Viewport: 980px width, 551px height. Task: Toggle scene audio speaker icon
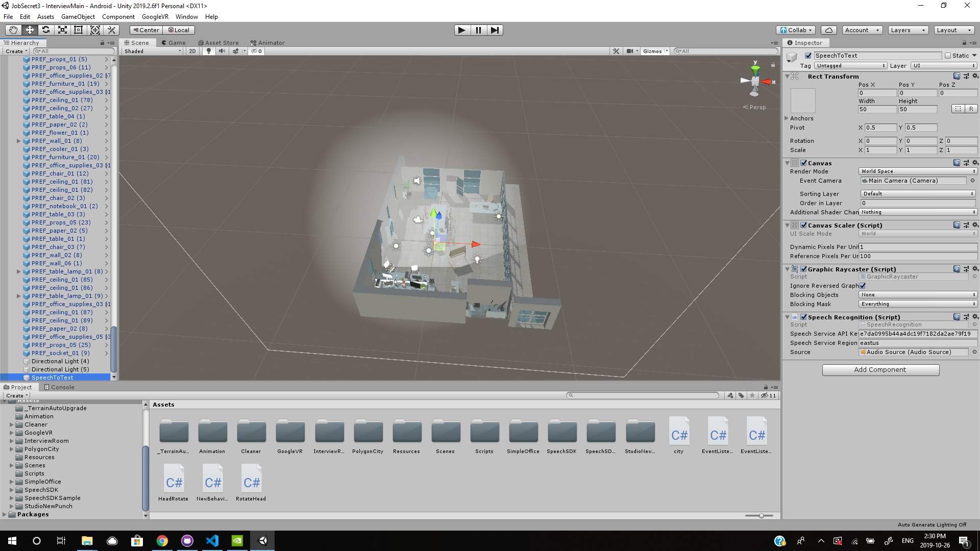222,51
